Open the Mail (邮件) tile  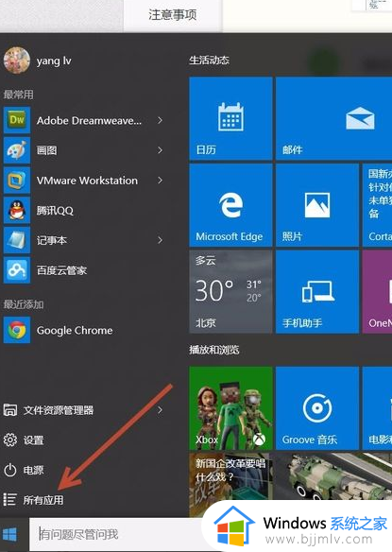coord(334,119)
